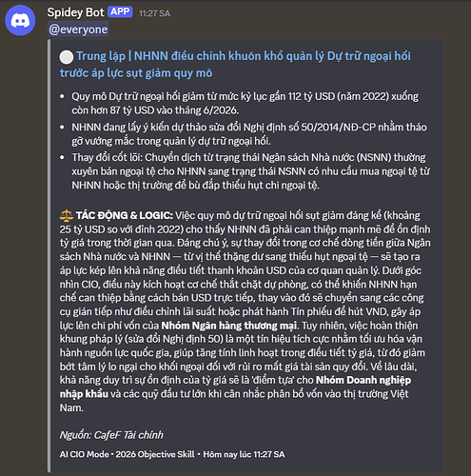Click the bullet dot before Thay đổi cốt lõi
471x476 pixels.
pyautogui.click(x=62, y=158)
